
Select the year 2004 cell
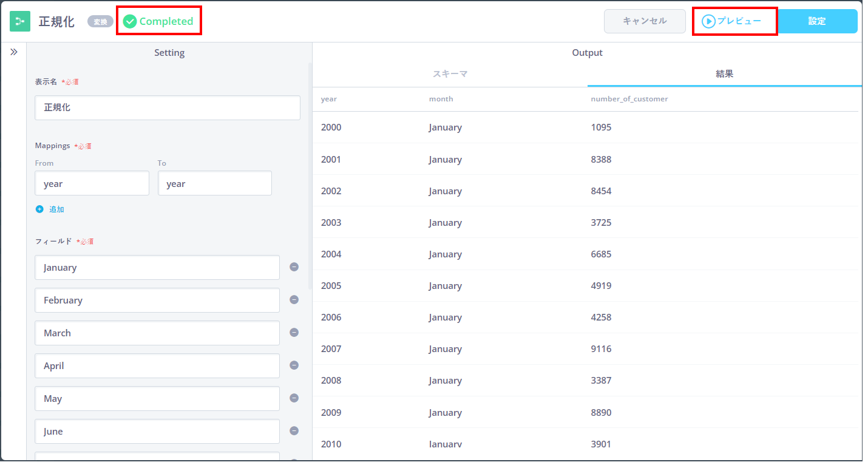click(x=331, y=254)
